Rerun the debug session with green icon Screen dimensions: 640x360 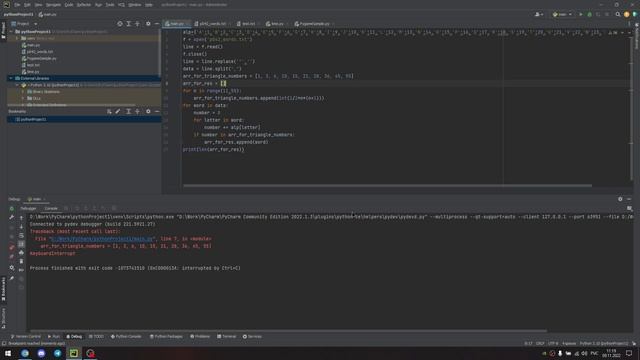click(11, 209)
